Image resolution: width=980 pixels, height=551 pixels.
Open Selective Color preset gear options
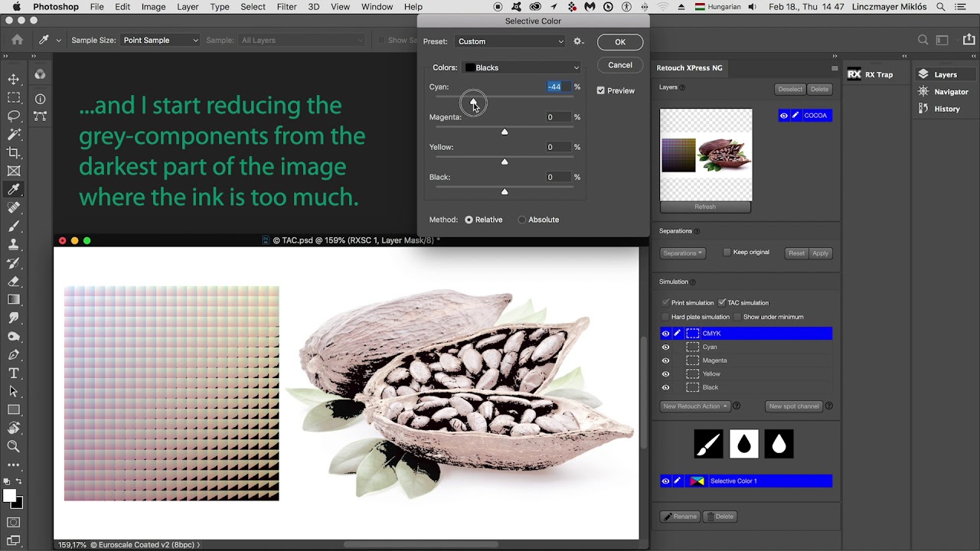(578, 41)
